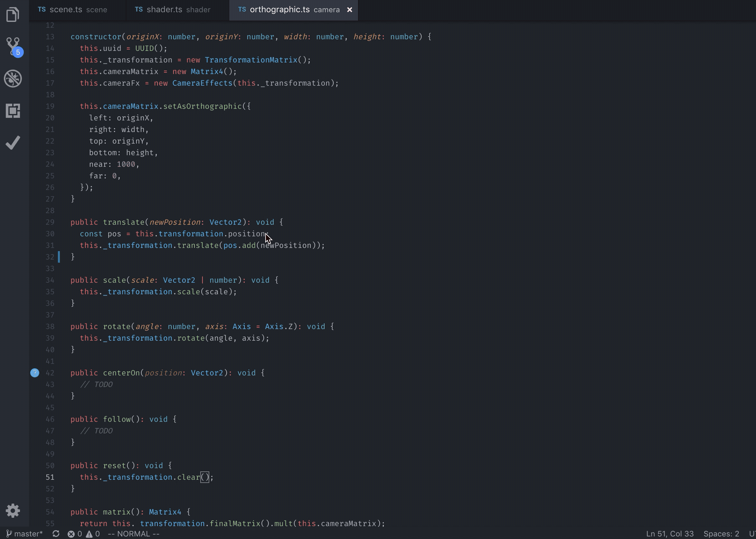The image size is (756, 539).
Task: Click the master branch indicator
Action: 24,534
